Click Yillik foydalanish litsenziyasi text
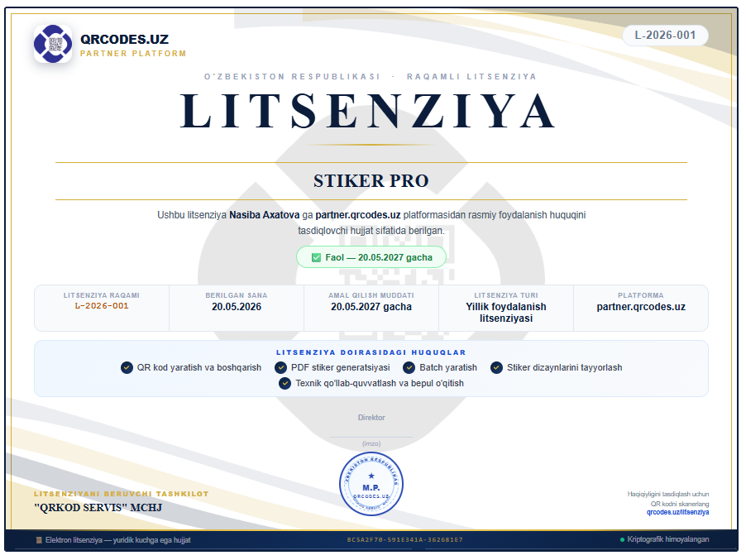 click(505, 313)
